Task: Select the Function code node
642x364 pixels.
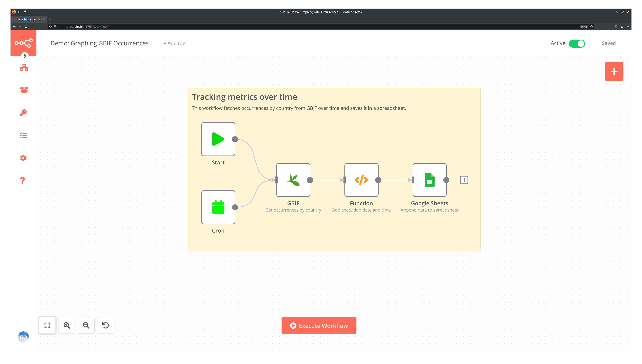Action: (361, 180)
